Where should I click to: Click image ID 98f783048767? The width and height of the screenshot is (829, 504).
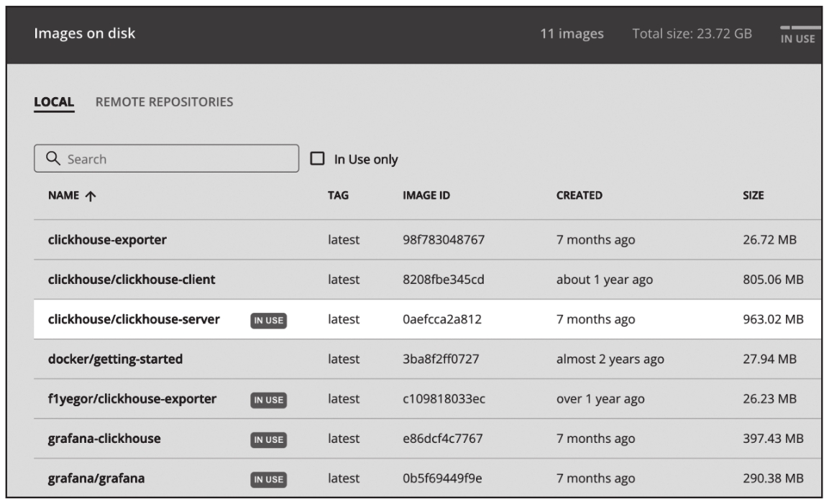tap(444, 239)
